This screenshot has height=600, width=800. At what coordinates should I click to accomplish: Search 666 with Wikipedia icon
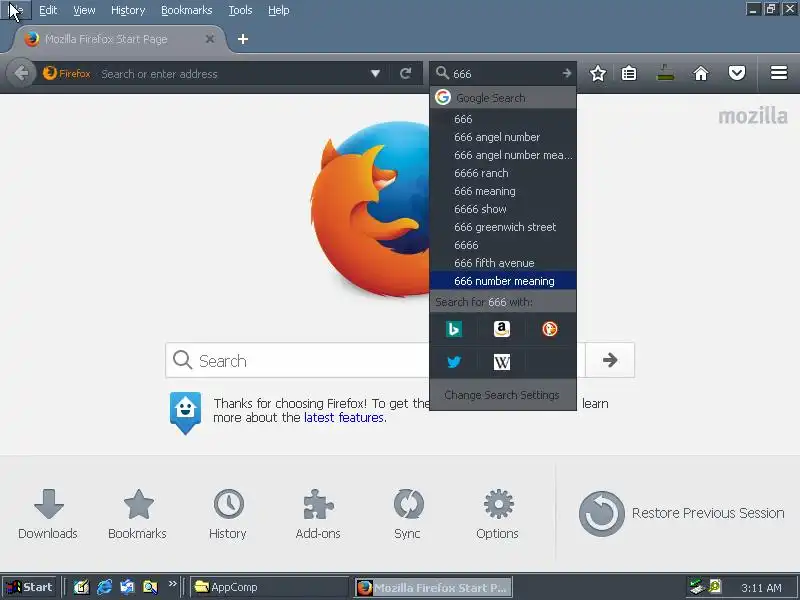pyautogui.click(x=502, y=362)
